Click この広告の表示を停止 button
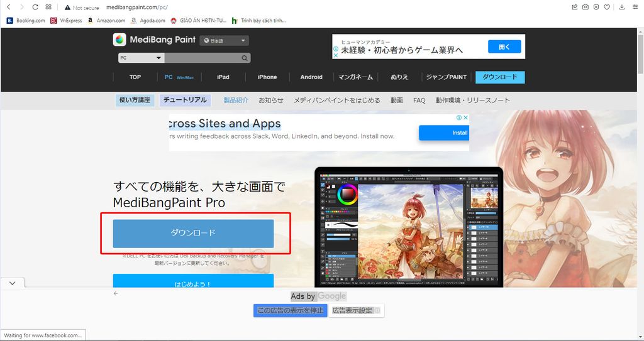The height and width of the screenshot is (341, 644). [x=290, y=311]
